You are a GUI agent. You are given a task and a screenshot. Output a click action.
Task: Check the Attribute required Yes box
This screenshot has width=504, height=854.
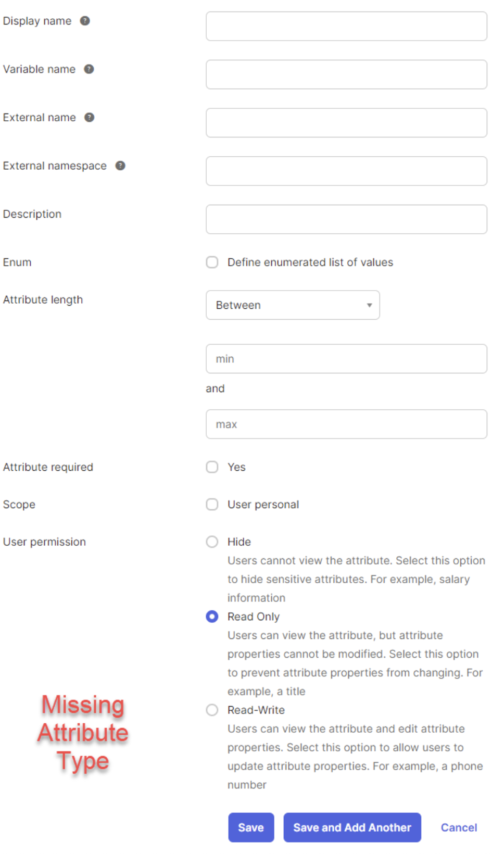(212, 467)
